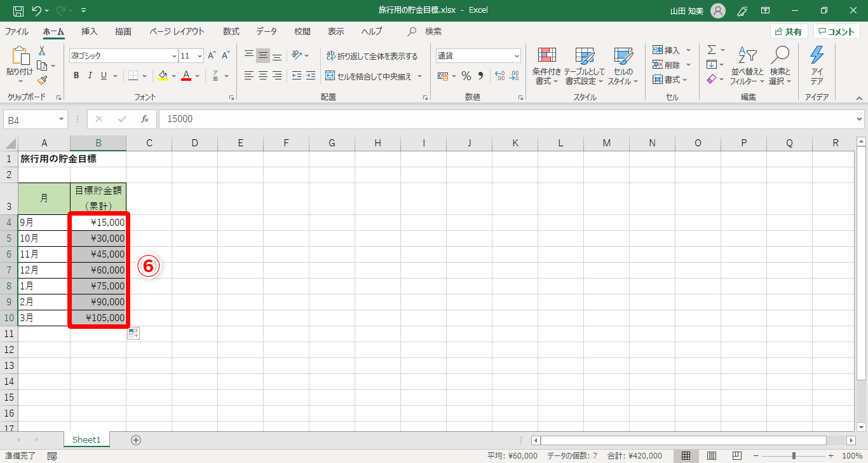Switch to the ページ レイアウト tab

pos(177,31)
